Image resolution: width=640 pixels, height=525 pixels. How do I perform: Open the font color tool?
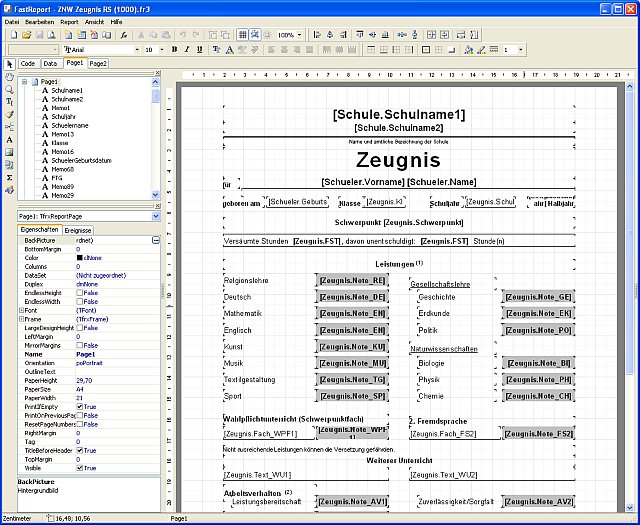click(x=229, y=49)
